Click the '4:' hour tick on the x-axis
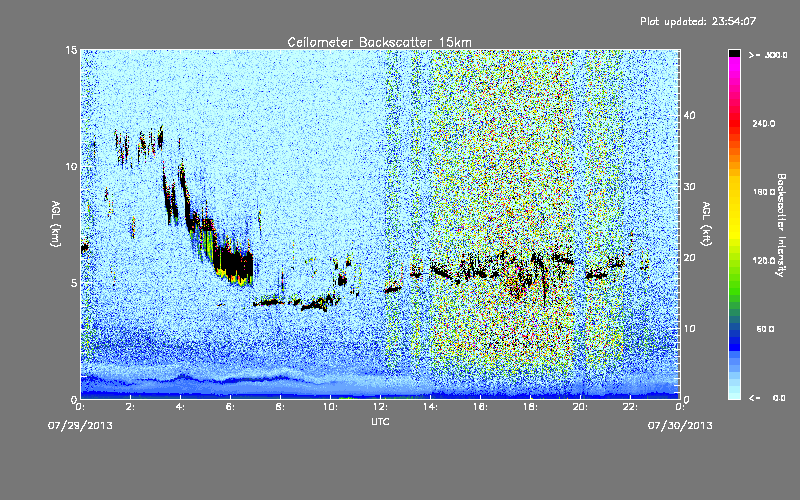Screen dimensions: 800x500 [x=181, y=407]
